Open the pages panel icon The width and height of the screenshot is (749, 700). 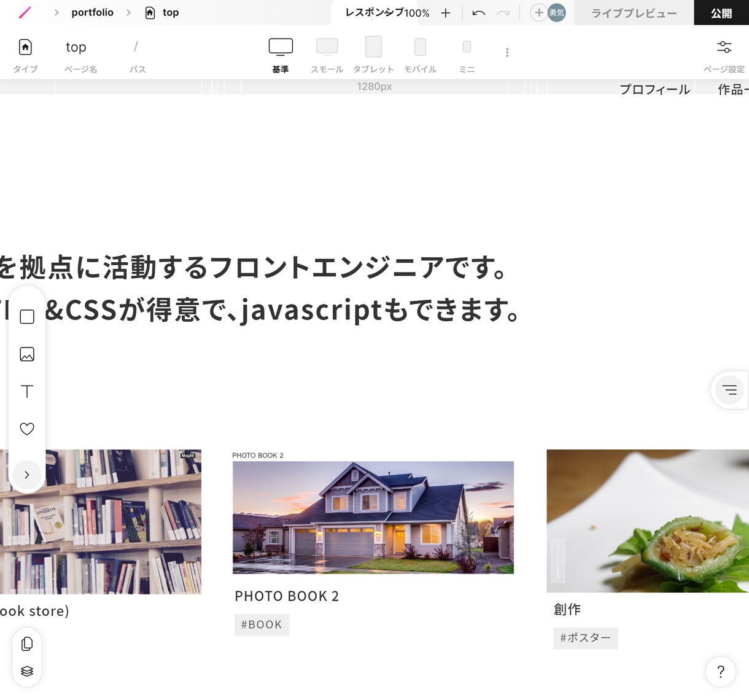point(27,644)
